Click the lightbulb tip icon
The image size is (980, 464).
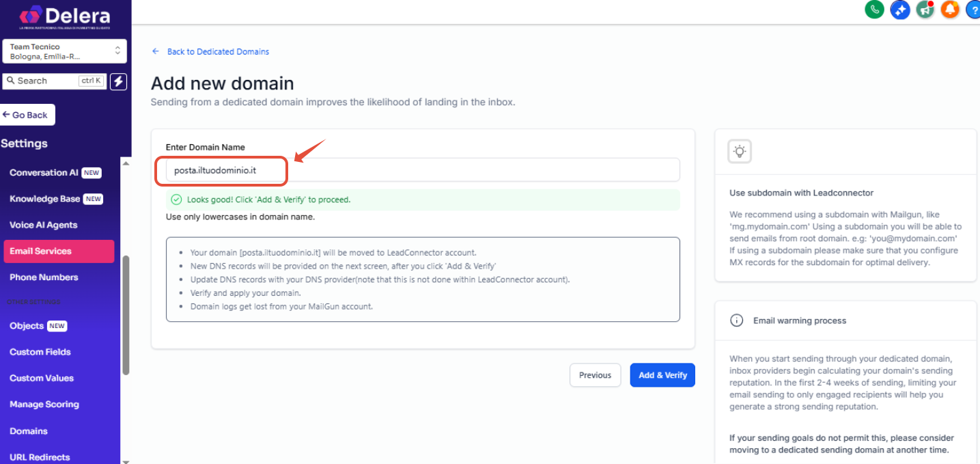tap(740, 151)
